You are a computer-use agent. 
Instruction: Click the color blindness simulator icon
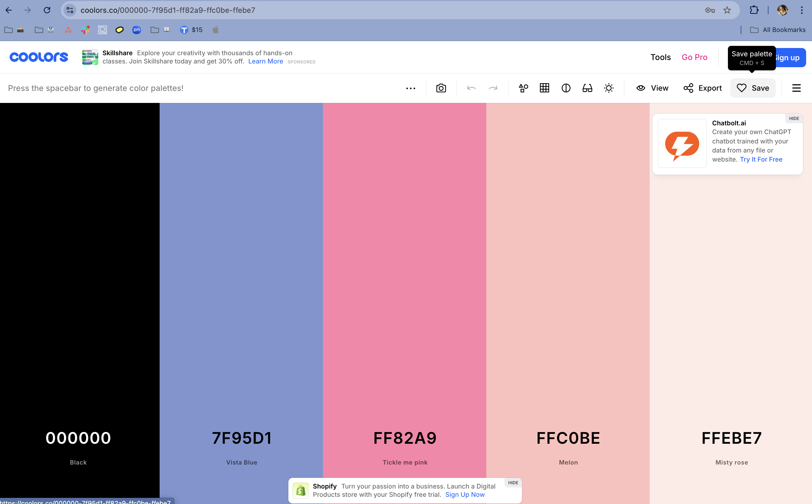click(x=588, y=88)
